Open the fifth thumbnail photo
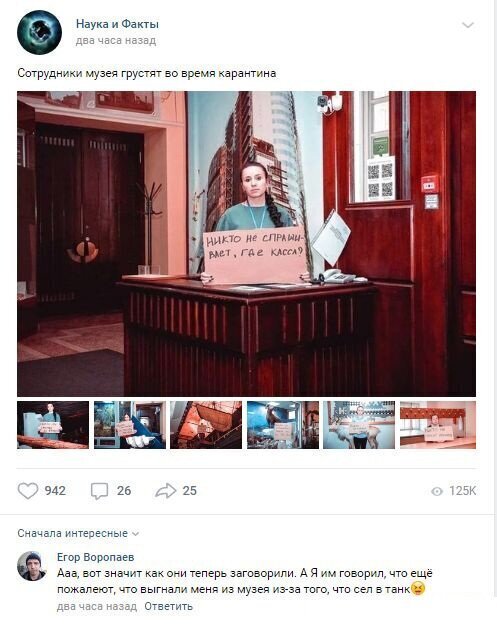This screenshot has width=497, height=625. click(359, 425)
